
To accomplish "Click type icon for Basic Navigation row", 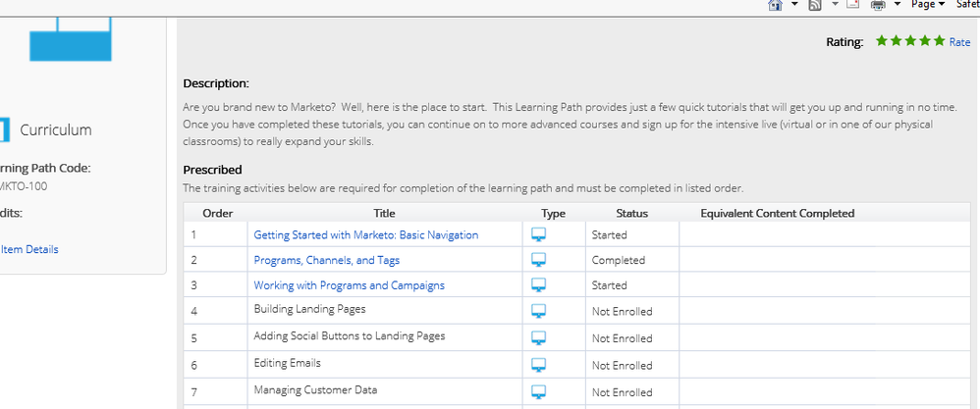I will pos(538,234).
